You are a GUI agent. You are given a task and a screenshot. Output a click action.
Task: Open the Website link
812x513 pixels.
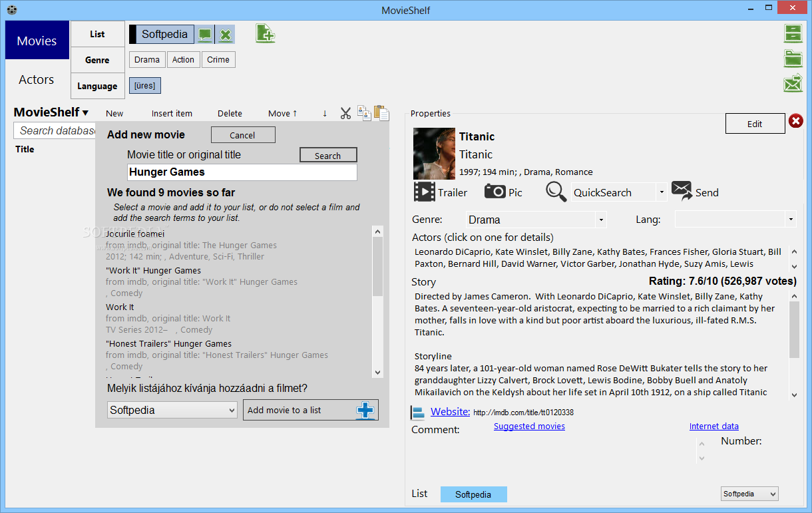[x=450, y=411]
